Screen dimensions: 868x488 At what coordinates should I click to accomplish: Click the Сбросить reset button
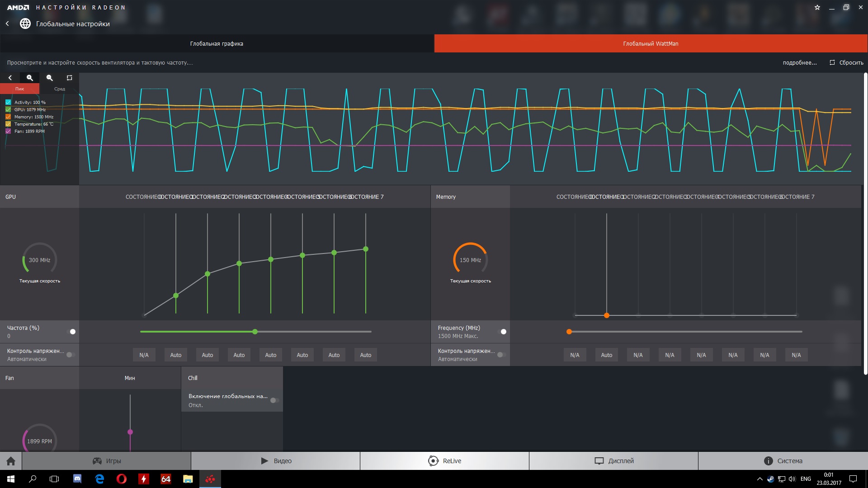tap(846, 63)
